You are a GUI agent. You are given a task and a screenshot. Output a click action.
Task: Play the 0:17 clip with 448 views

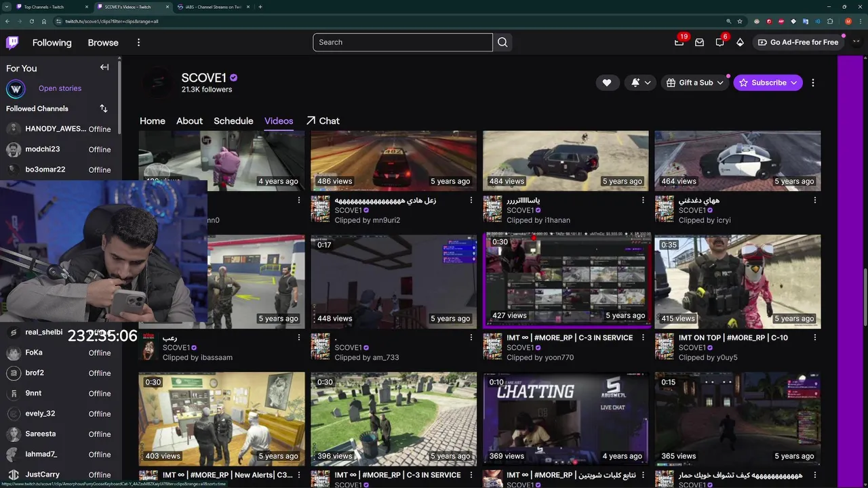coord(393,281)
